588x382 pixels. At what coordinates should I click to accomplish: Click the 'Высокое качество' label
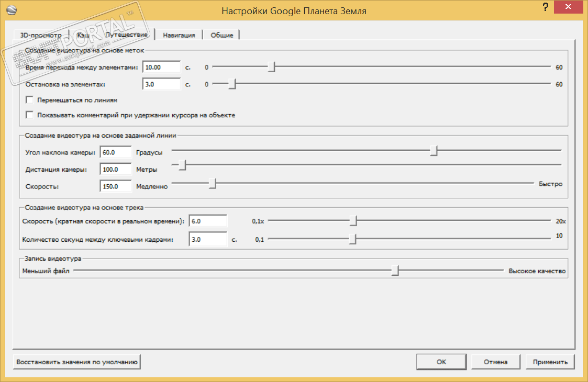tap(537, 271)
